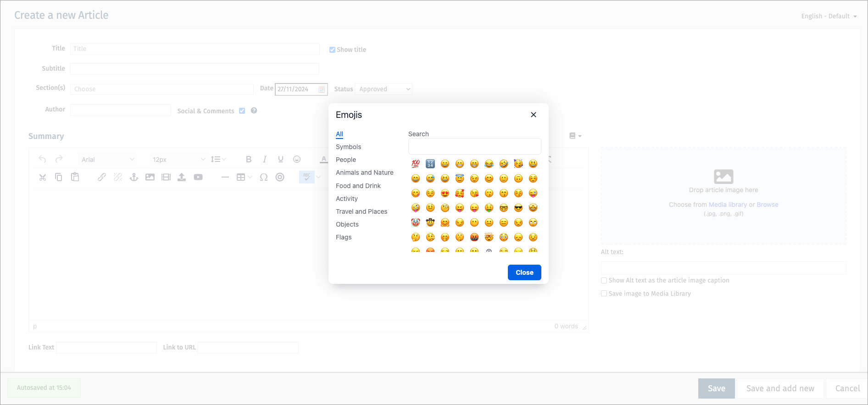Screen dimensions: 868x405
Task: Select the Food and Drink category
Action: pyautogui.click(x=358, y=186)
